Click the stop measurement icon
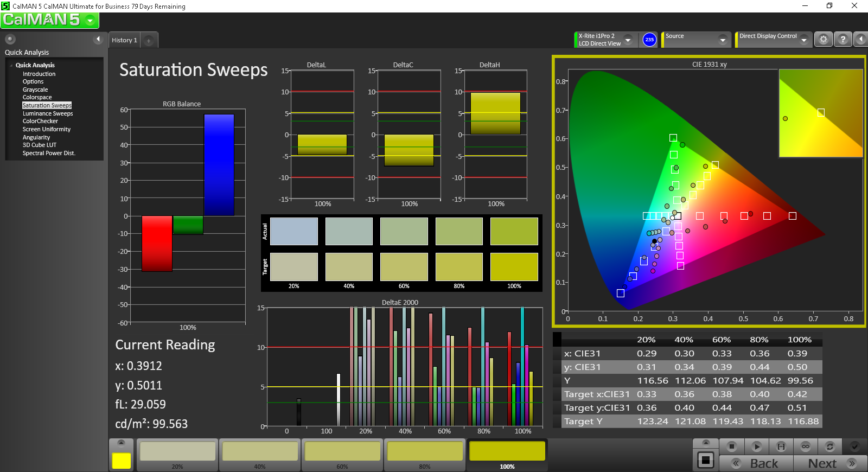This screenshot has height=472, width=868. coord(732,447)
